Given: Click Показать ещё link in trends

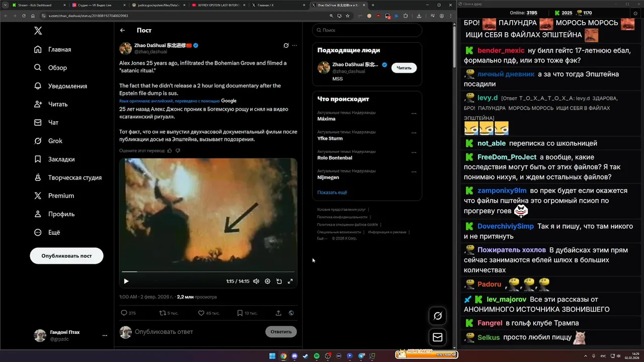Looking at the screenshot, I should pyautogui.click(x=332, y=193).
